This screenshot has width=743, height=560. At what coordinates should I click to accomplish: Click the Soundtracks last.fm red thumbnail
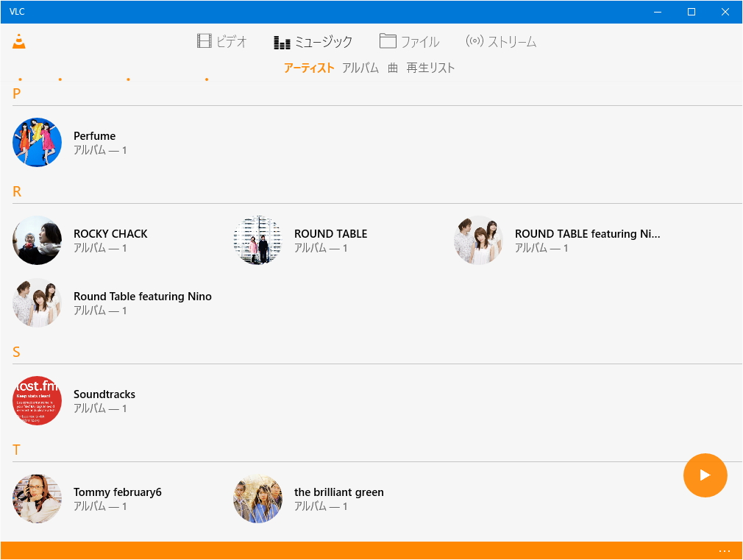pyautogui.click(x=37, y=400)
